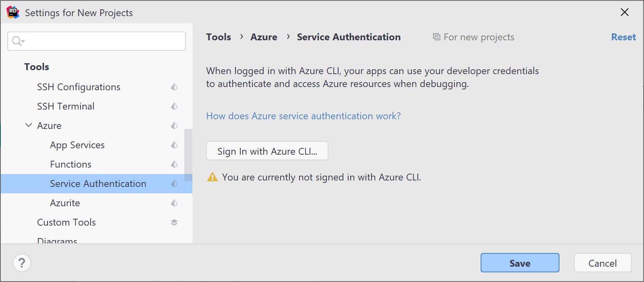Open Tools from the breadcrumb path
The height and width of the screenshot is (282, 644).
[218, 37]
